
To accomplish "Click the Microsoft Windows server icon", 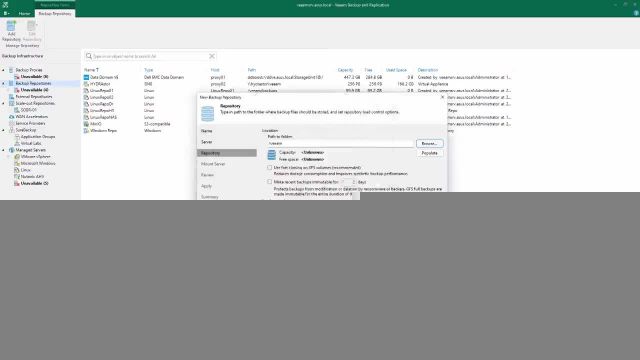I will click(x=17, y=163).
